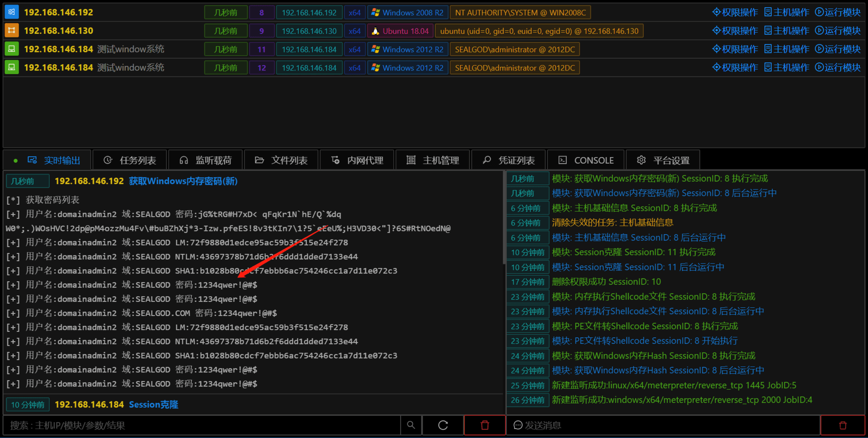Open 主机操作 for session 8 row
Screen dimensions: 868x438
point(787,12)
